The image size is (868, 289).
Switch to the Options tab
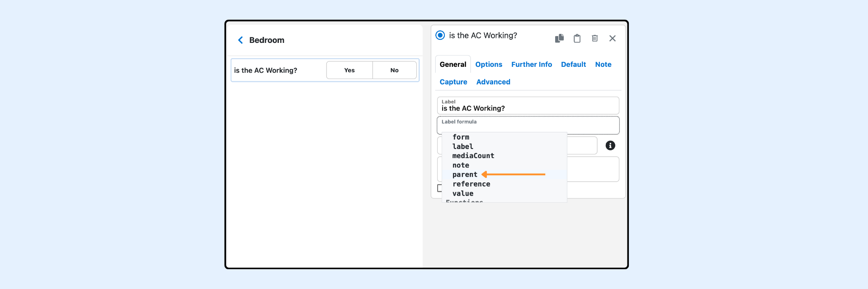click(488, 65)
